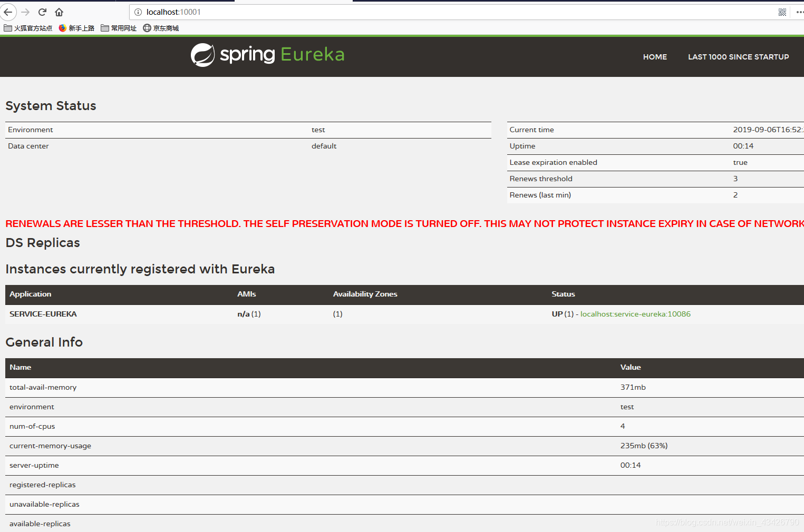Click the AMIs column header
Screen dimensions: 804x532
(247, 294)
